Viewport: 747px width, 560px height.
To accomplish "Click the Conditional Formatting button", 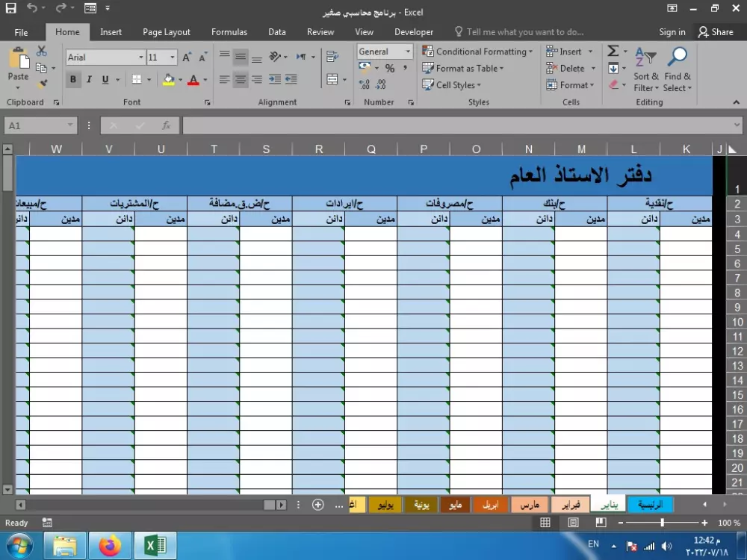I will (x=477, y=51).
